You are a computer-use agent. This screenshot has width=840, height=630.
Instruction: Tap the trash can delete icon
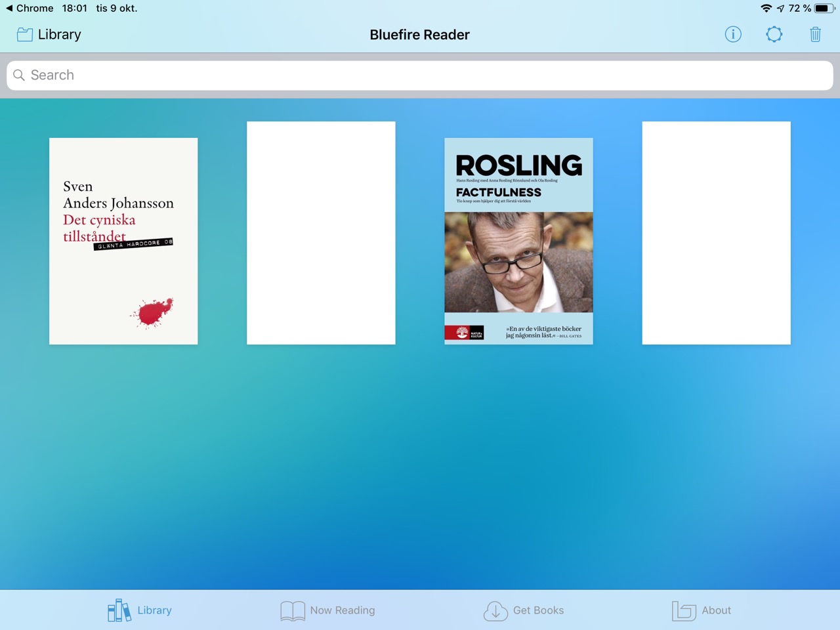[815, 34]
